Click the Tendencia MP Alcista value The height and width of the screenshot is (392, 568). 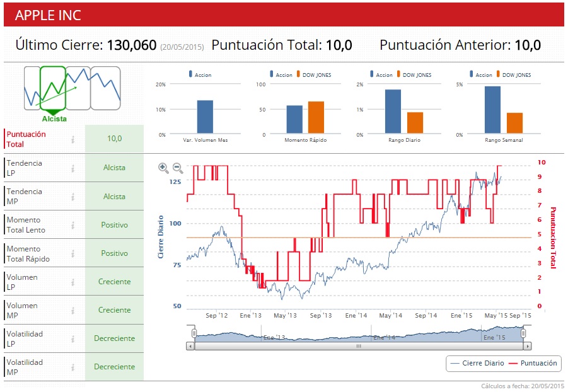tap(115, 197)
